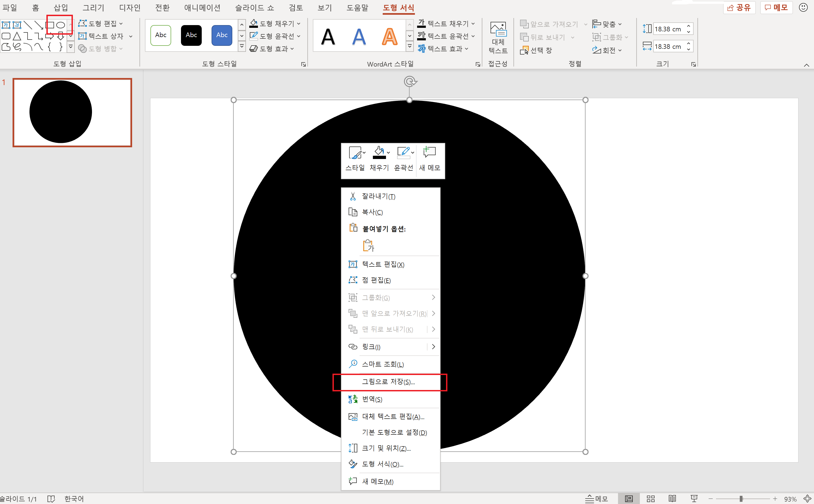
Task: Open 도형 윤곽선 dropdown
Action: 275,36
